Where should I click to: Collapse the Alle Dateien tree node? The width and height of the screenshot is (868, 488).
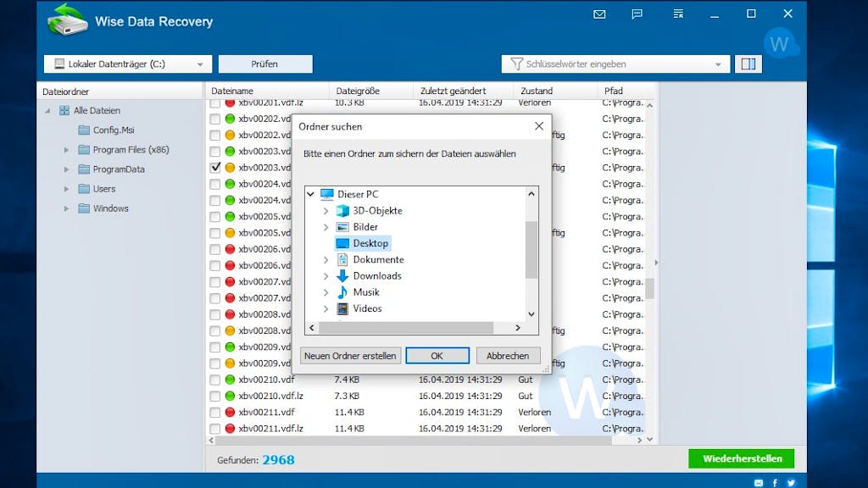tap(47, 111)
